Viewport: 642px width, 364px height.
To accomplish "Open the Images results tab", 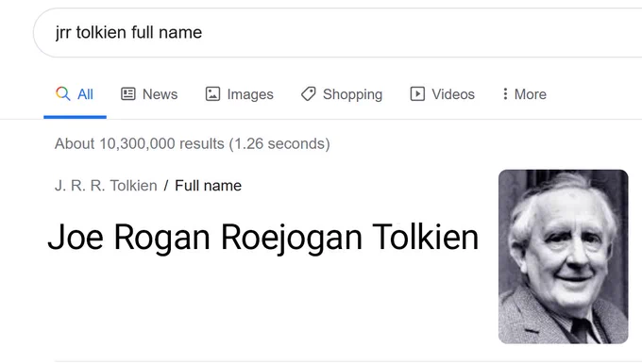I will (x=250, y=94).
